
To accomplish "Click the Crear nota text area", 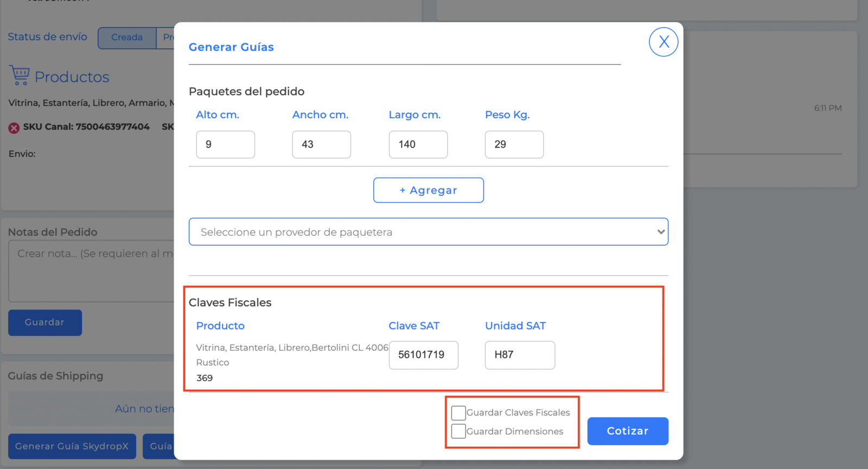I will [x=91, y=271].
